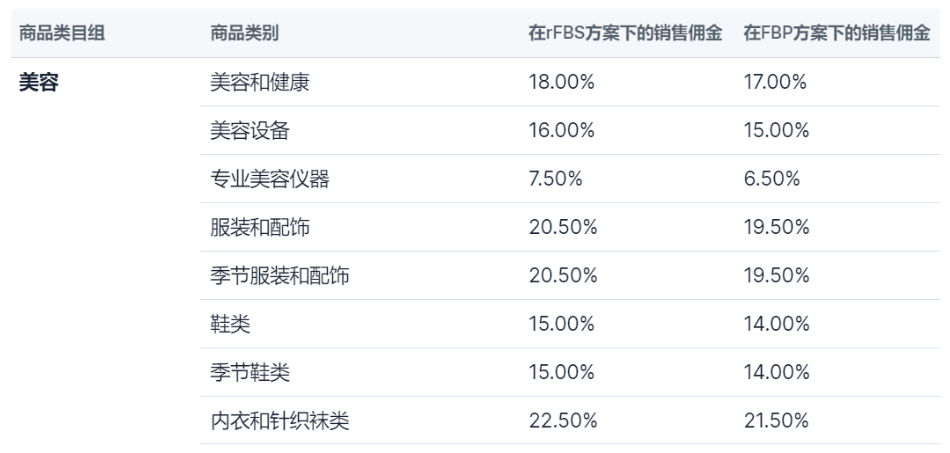Click the 22.50% rFBS commission cell
This screenshot has height=453, width=950.
562,422
